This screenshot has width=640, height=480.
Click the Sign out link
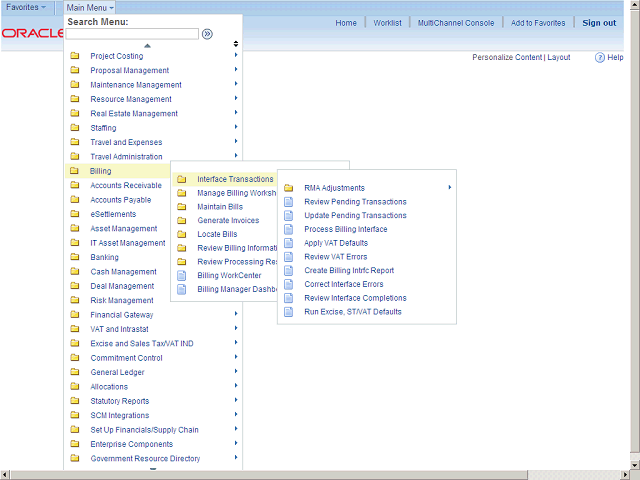599,23
